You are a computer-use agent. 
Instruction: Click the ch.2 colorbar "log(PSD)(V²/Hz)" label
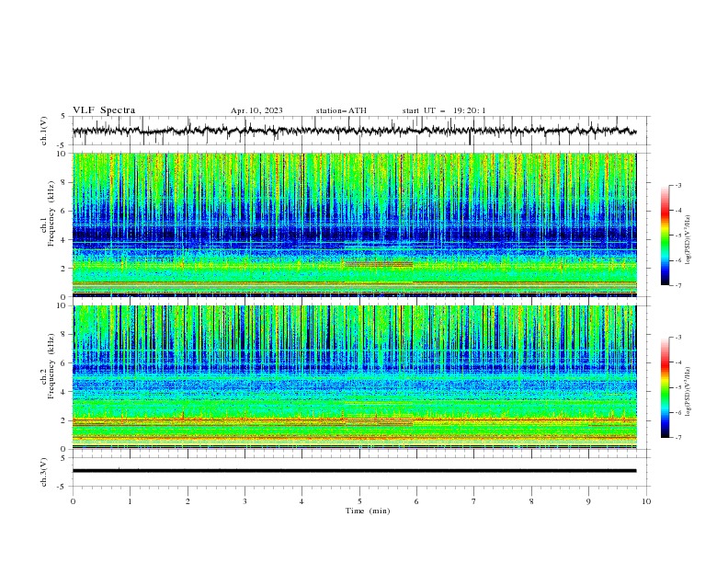point(688,391)
